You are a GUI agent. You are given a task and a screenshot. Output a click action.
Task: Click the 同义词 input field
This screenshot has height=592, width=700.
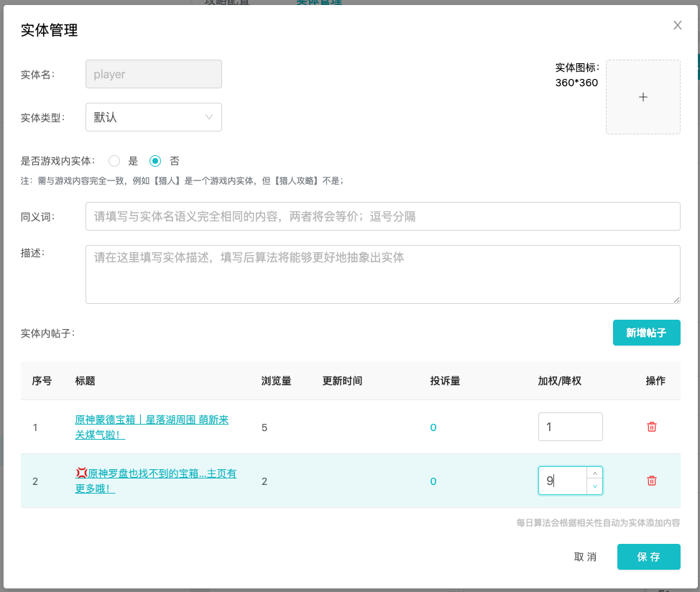tap(382, 216)
